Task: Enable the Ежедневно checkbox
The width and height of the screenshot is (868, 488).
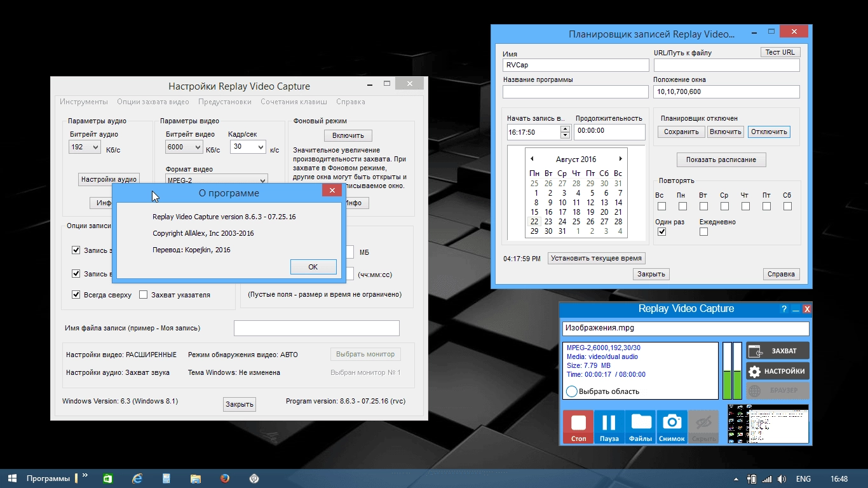Action: coord(703,232)
